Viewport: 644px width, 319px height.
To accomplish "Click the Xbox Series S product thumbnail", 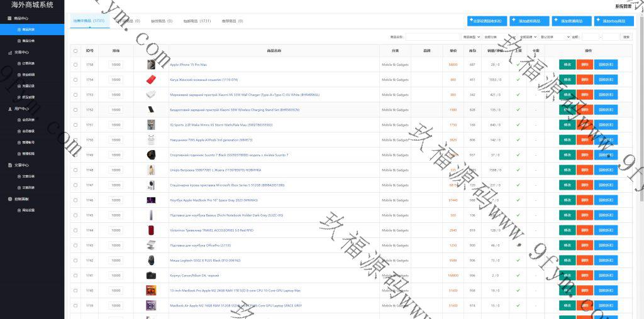I will pos(151,185).
